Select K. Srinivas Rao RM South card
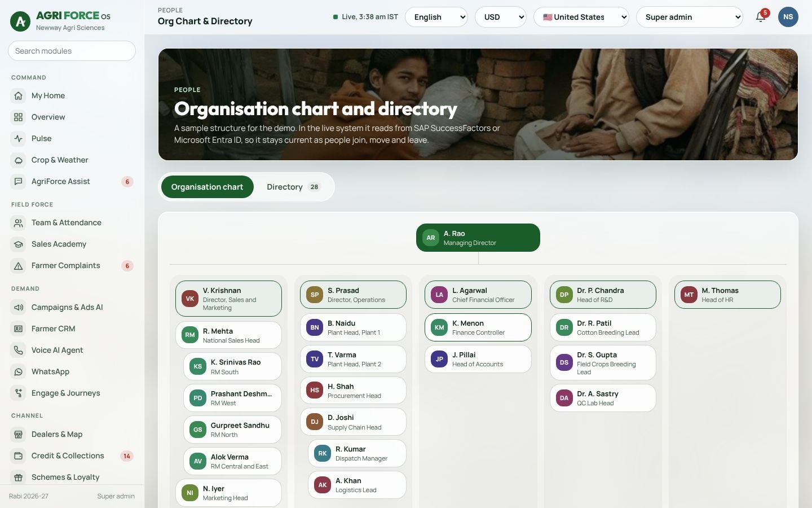The width and height of the screenshot is (812, 508). pos(232,367)
